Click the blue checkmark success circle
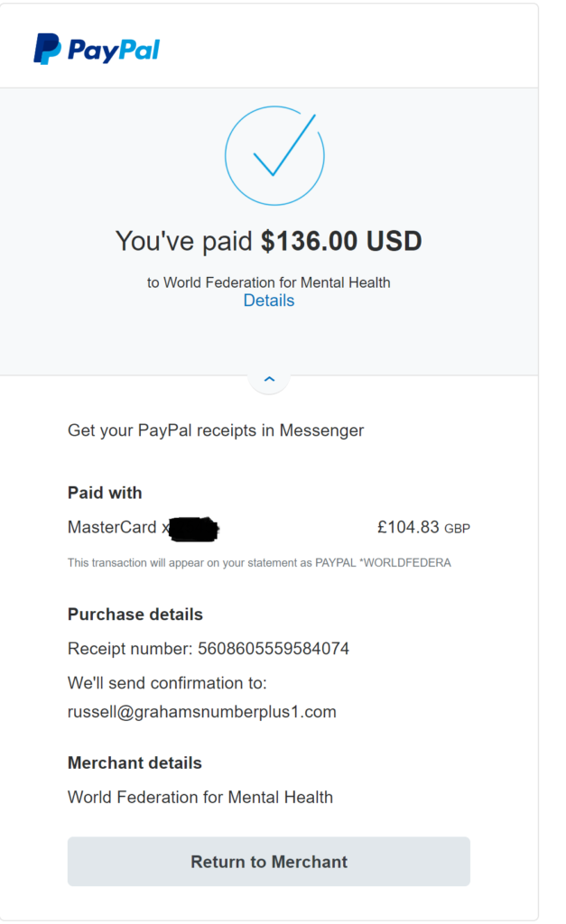The width and height of the screenshot is (566, 924). click(274, 155)
